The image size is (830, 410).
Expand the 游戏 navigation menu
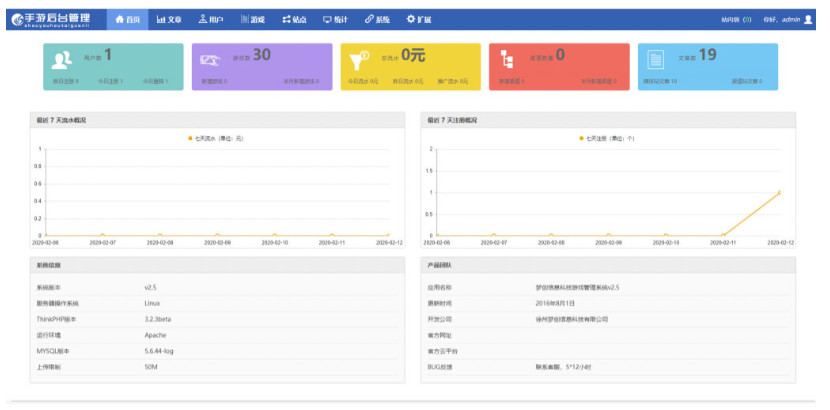pyautogui.click(x=252, y=19)
